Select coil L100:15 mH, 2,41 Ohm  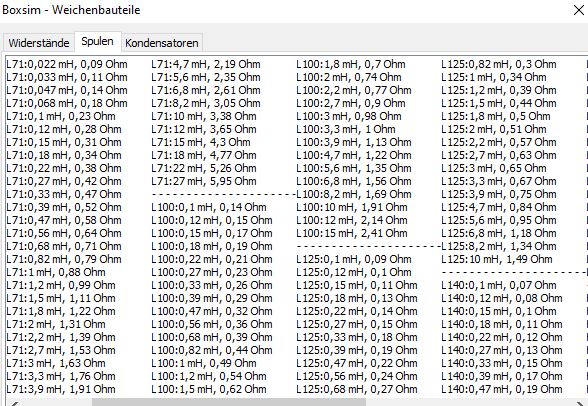coord(352,233)
